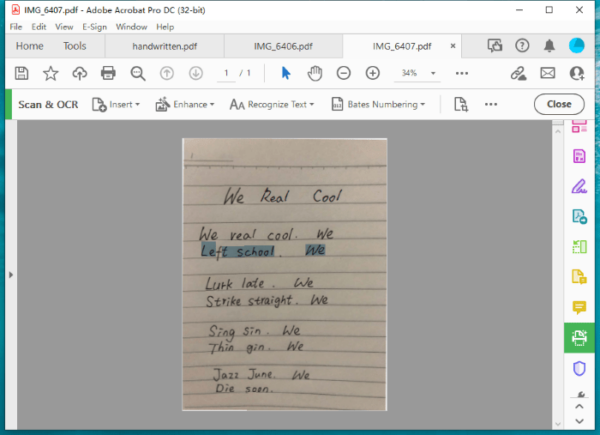The width and height of the screenshot is (600, 435).
Task: Open the Window menu
Action: click(131, 27)
